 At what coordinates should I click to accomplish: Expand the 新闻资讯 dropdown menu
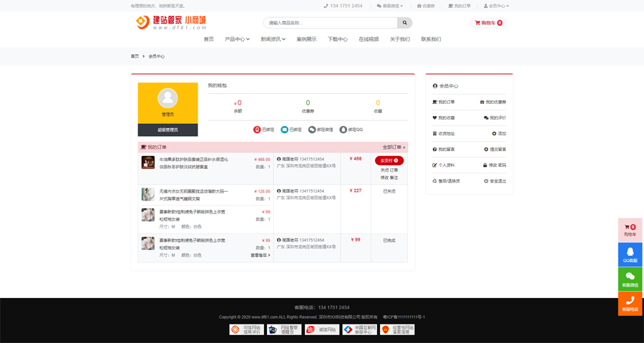(x=273, y=39)
